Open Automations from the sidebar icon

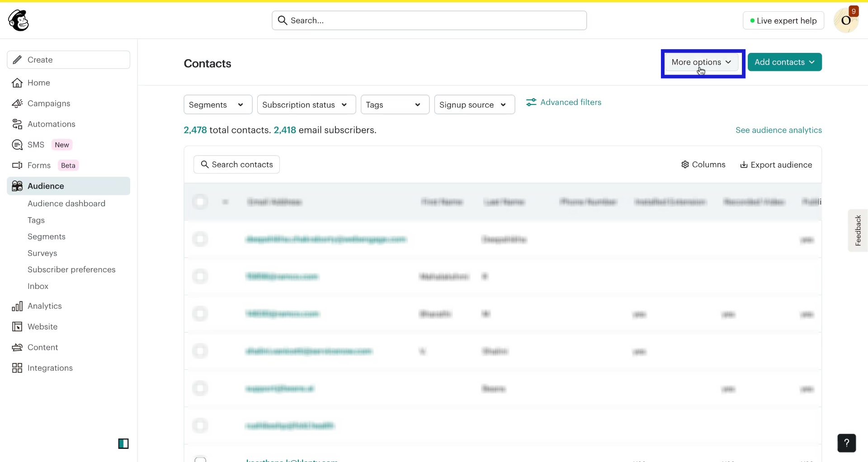pyautogui.click(x=17, y=124)
